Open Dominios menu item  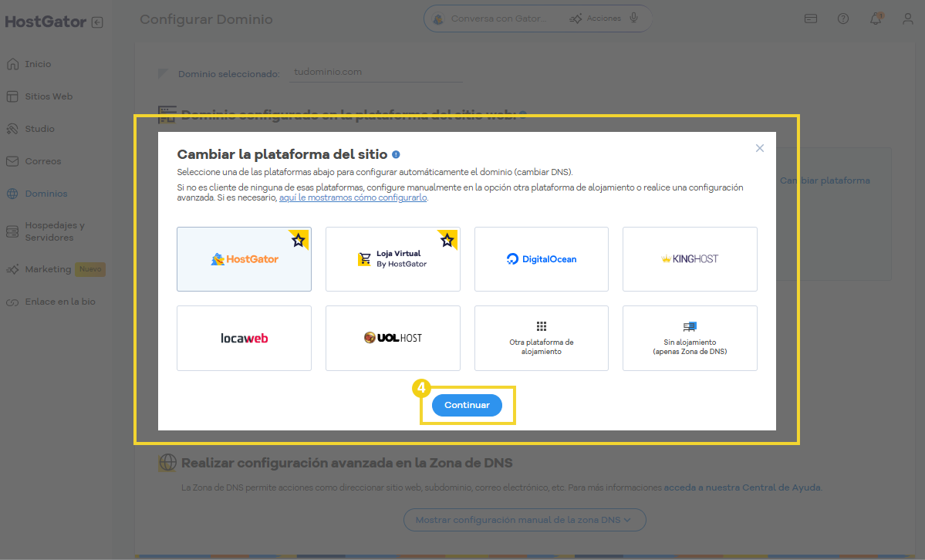coord(46,194)
